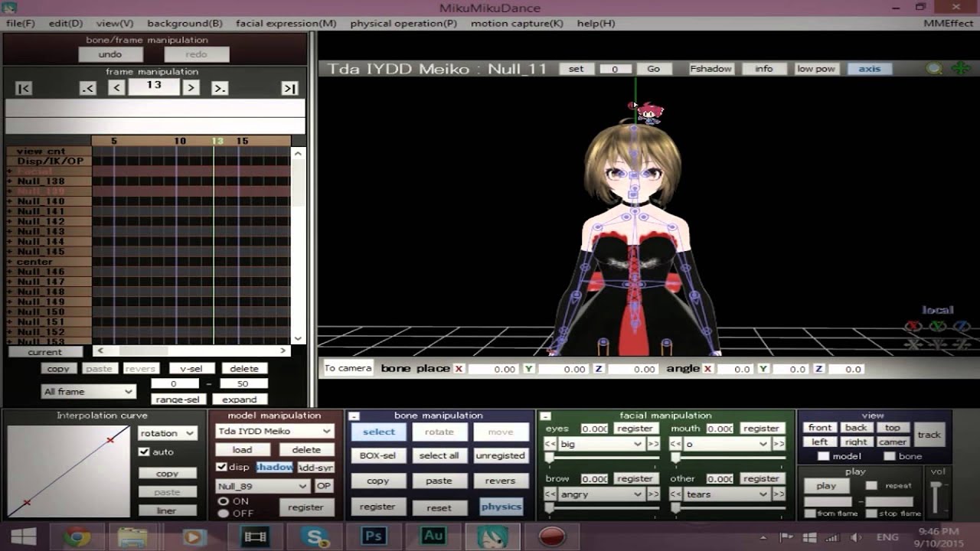Collapse the facial manipulation panel

coord(545,416)
